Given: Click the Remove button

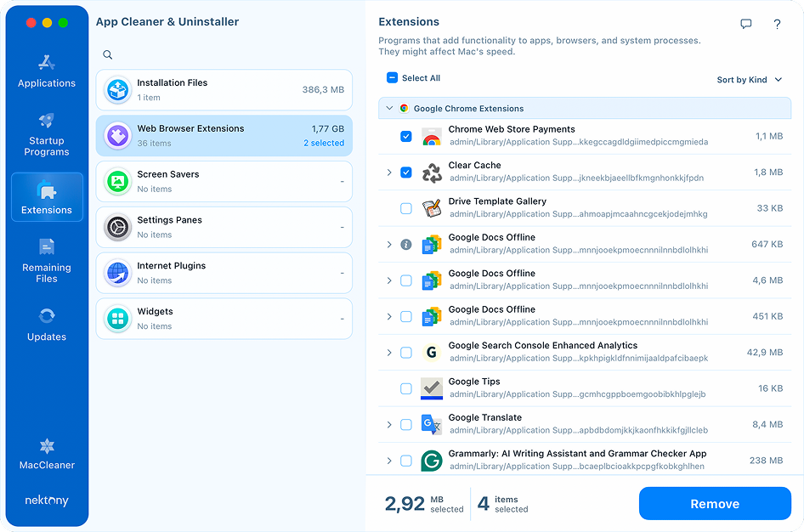Looking at the screenshot, I should [714, 503].
